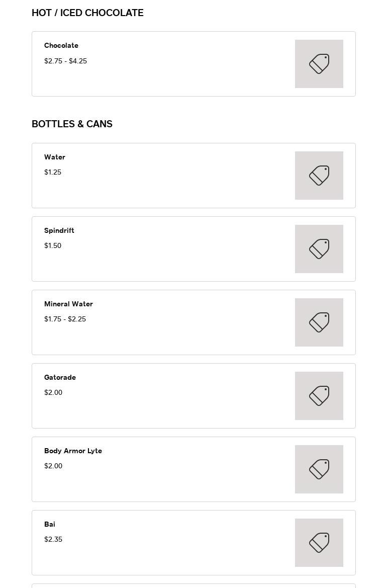Click the $2.75 - $4.25 price range

point(65,61)
